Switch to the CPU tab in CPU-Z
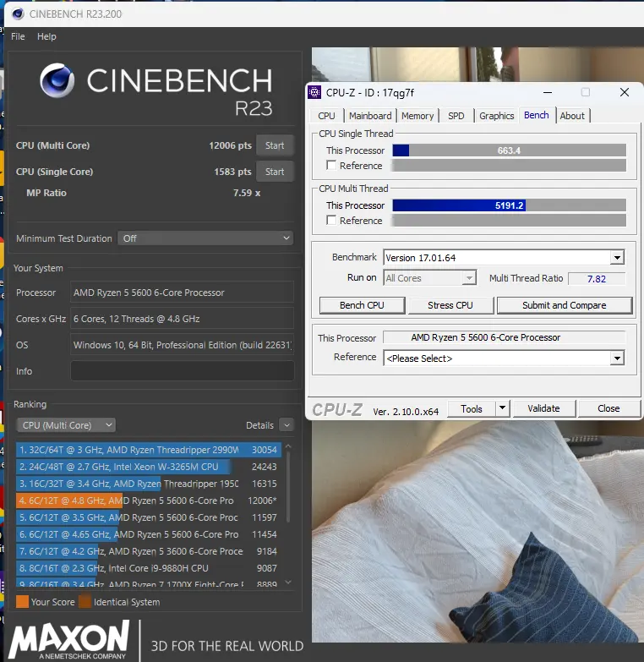Viewport: 644px width, 662px height. tap(326, 116)
